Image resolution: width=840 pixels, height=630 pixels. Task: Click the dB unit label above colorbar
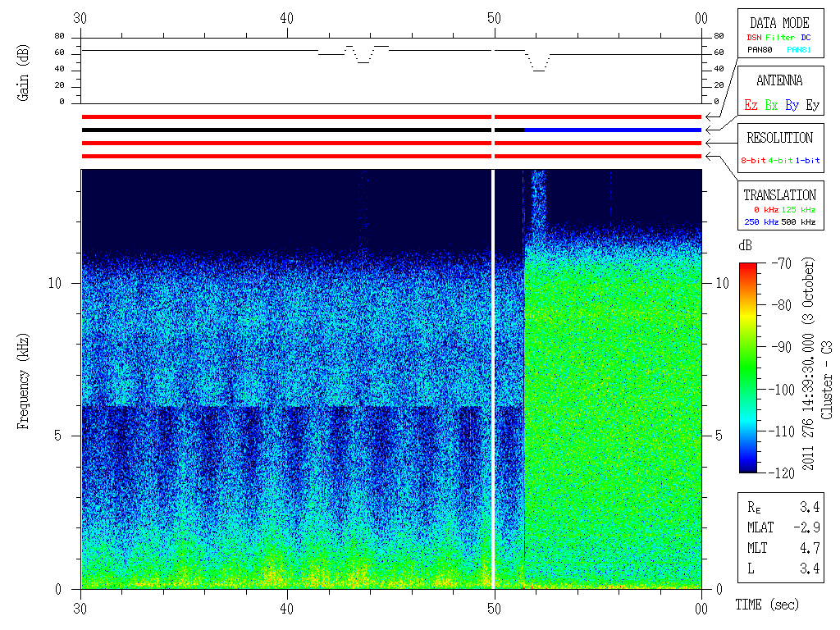point(745,245)
